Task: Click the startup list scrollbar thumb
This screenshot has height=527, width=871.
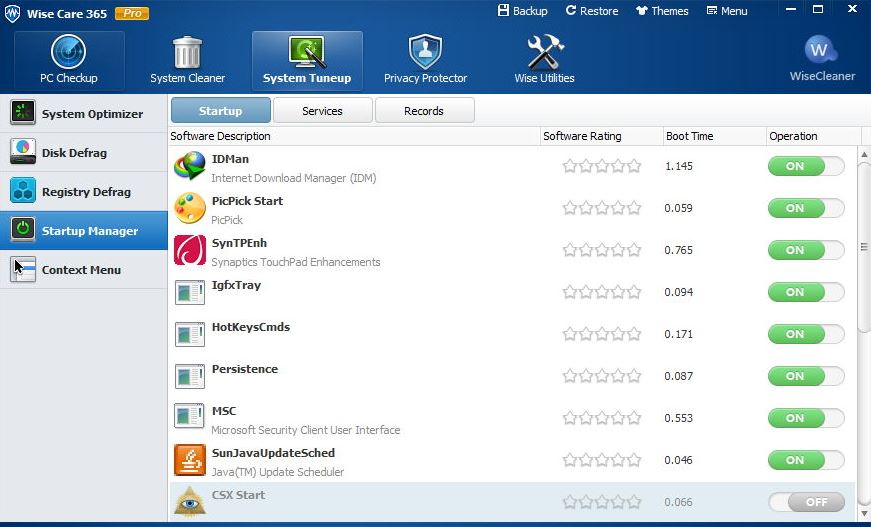Action: click(864, 247)
